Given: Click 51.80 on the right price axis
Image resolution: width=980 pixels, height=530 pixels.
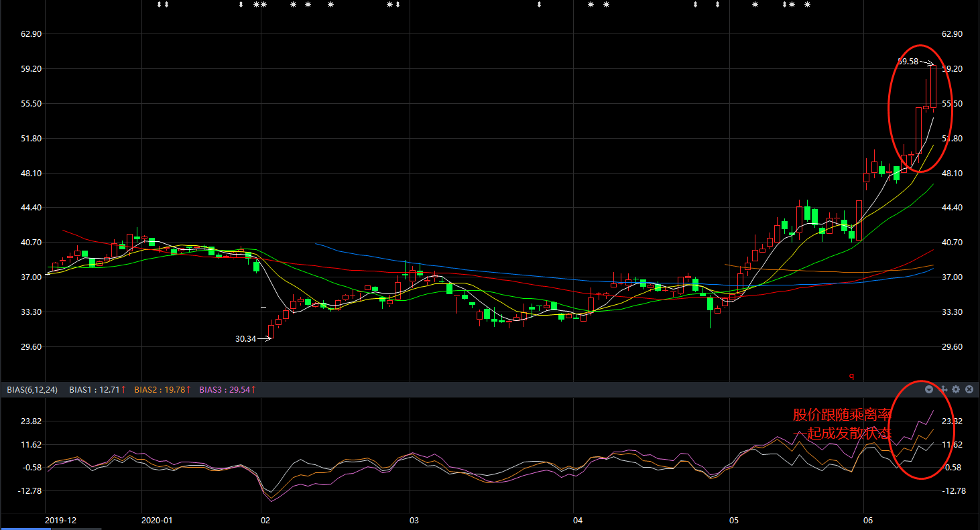Looking at the screenshot, I should click(x=953, y=139).
